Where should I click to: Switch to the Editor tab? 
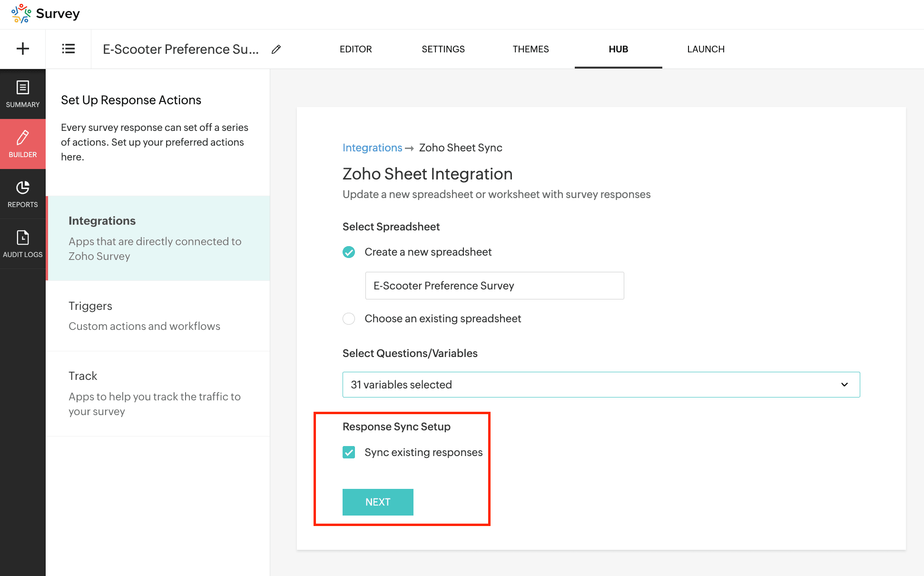pyautogui.click(x=355, y=49)
